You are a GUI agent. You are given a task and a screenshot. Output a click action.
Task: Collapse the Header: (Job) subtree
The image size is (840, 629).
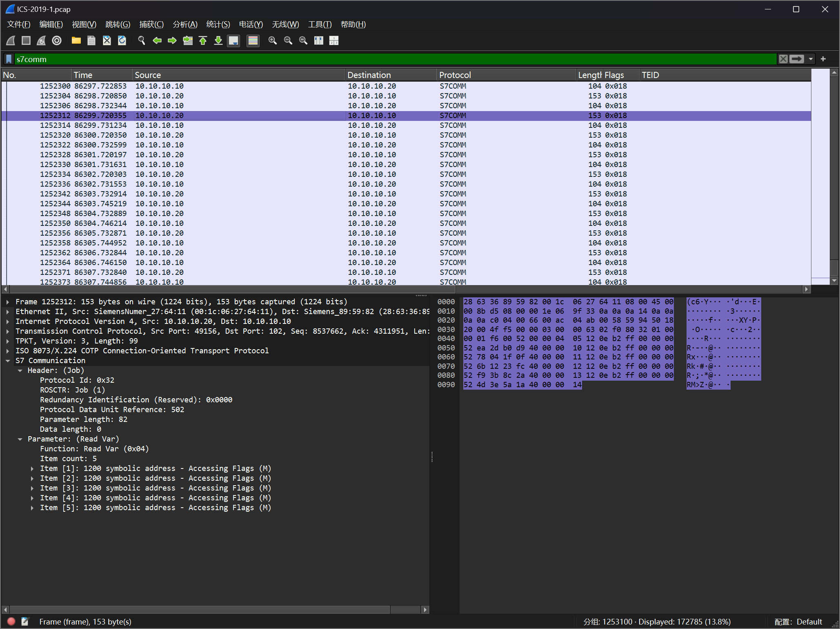pyautogui.click(x=20, y=370)
